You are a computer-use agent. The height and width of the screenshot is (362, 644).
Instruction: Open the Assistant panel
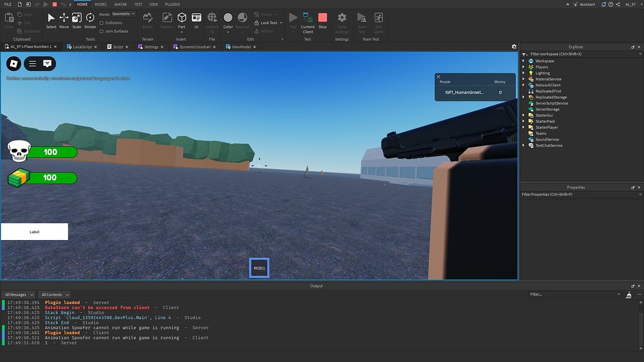click(x=584, y=4)
